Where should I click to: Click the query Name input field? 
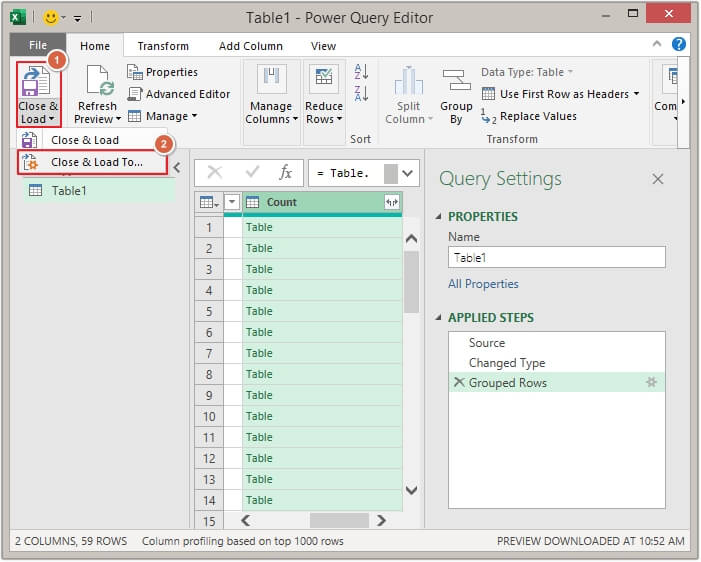556,258
